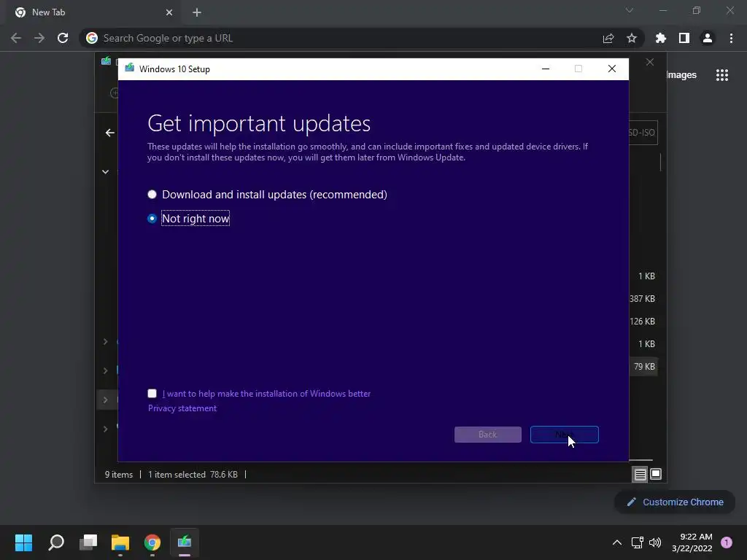Open Chrome from taskbar
747x560 pixels.
point(152,542)
